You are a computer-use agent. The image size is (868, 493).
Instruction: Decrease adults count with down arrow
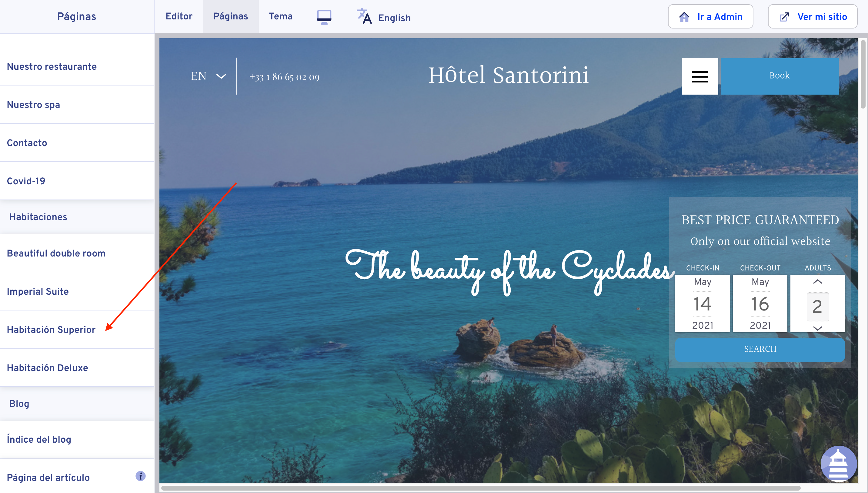pyautogui.click(x=817, y=328)
